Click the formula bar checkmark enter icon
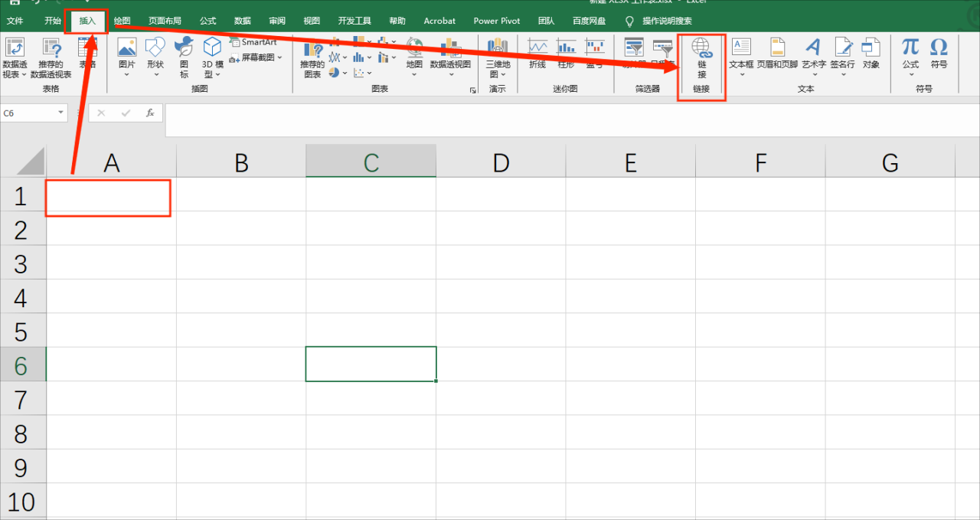This screenshot has width=980, height=520. tap(125, 113)
